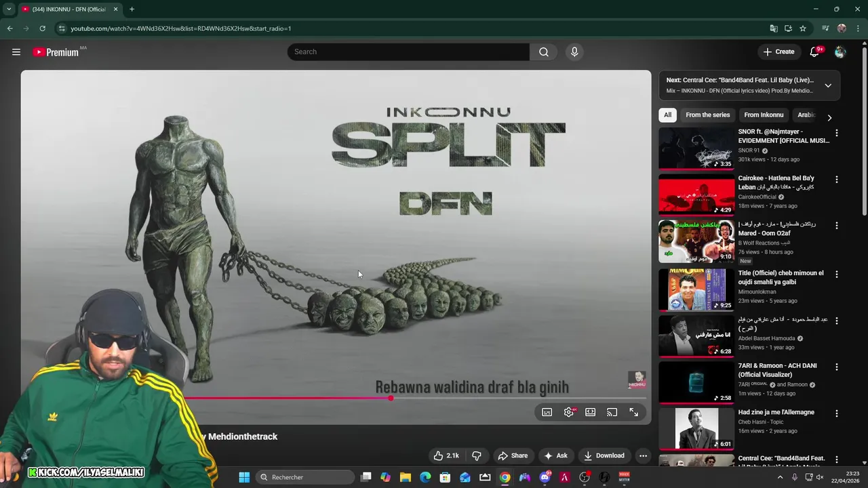Close the INKONNU - DFN tab

pos(115,9)
